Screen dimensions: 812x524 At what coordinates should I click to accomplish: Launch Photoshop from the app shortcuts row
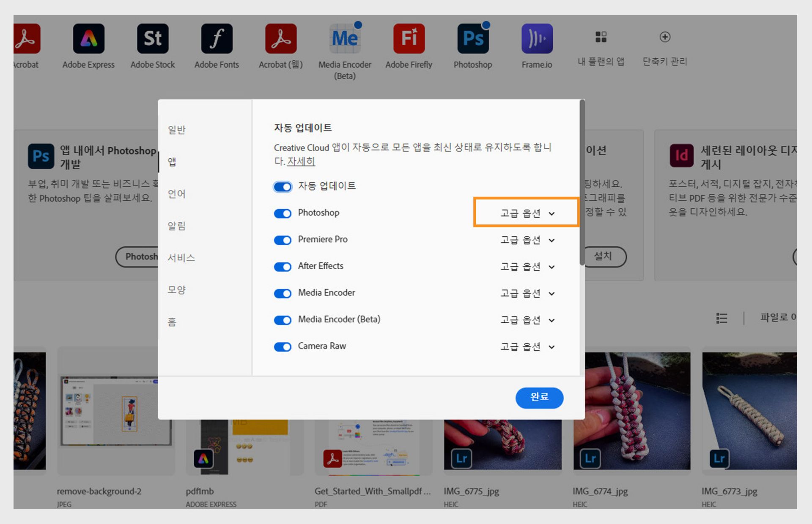(473, 39)
